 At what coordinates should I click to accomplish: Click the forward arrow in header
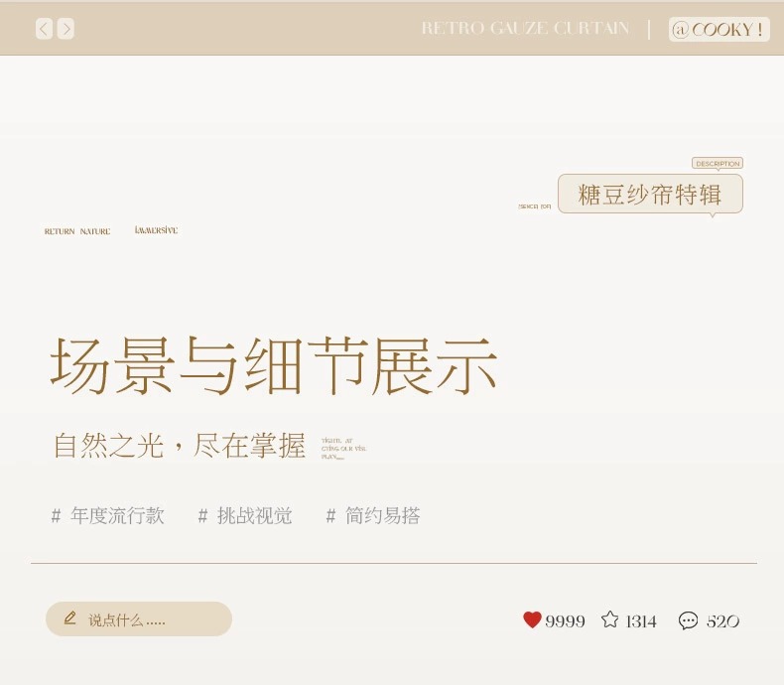click(x=66, y=29)
